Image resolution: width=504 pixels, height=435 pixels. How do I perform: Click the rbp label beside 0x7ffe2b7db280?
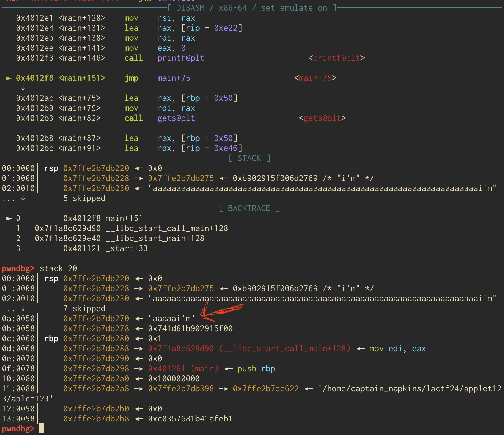(x=51, y=339)
